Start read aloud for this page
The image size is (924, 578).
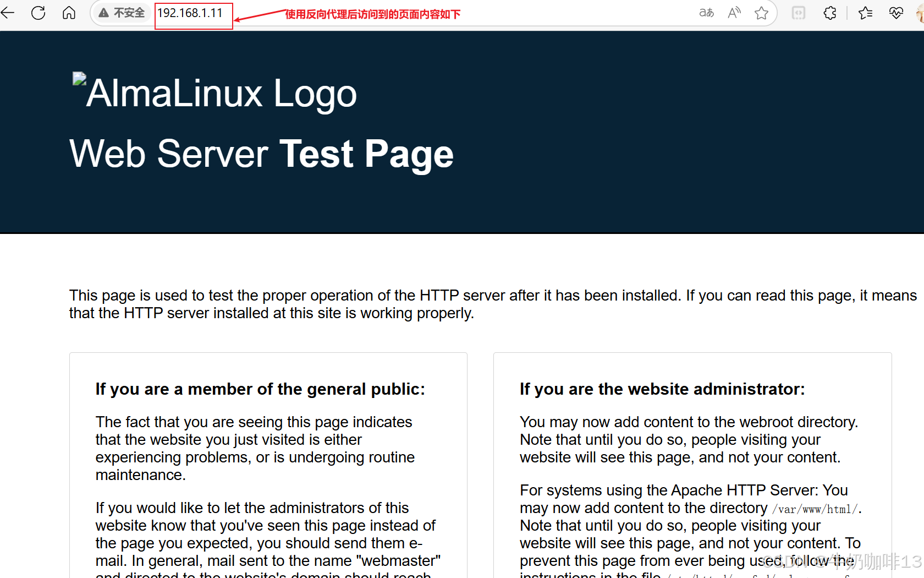pos(734,13)
